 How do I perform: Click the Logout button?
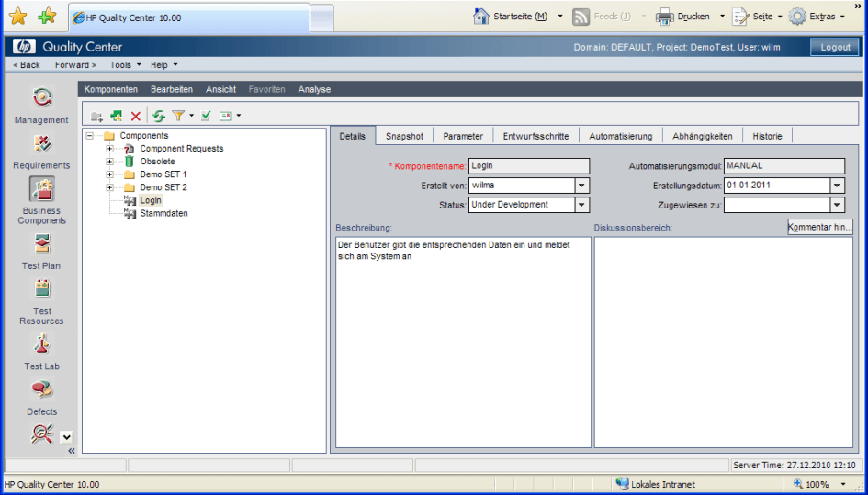click(x=835, y=47)
